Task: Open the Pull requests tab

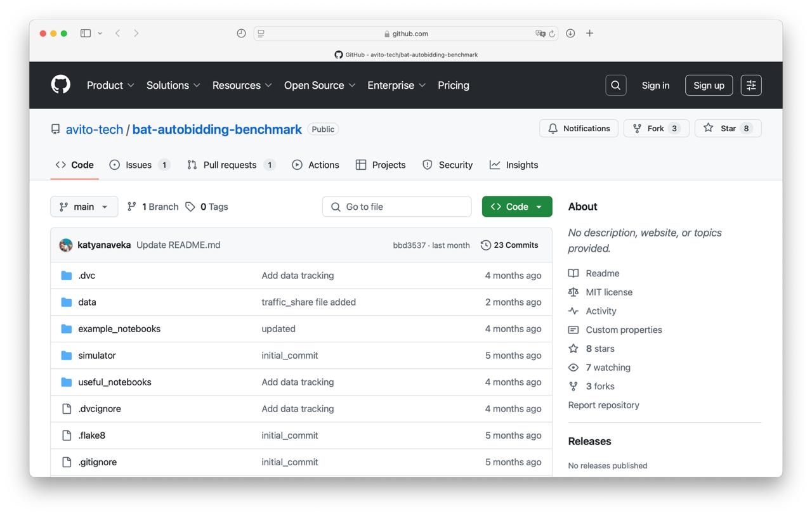Action: [x=231, y=165]
